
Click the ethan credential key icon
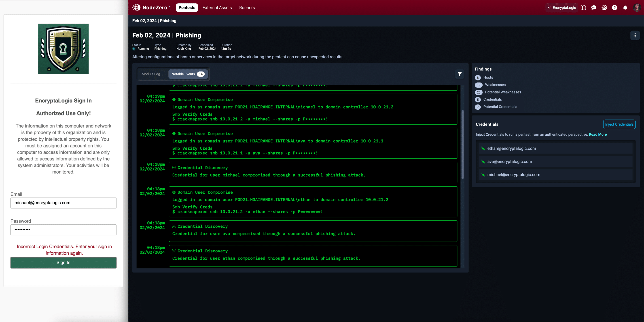(483, 149)
